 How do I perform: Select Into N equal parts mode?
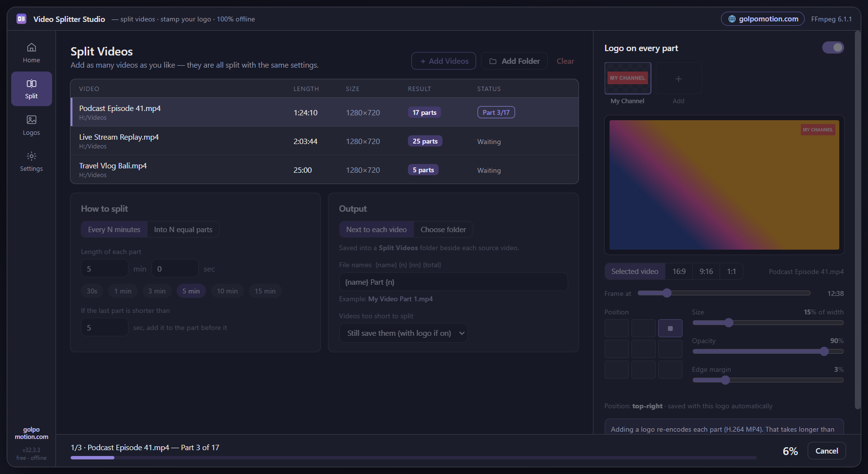183,230
